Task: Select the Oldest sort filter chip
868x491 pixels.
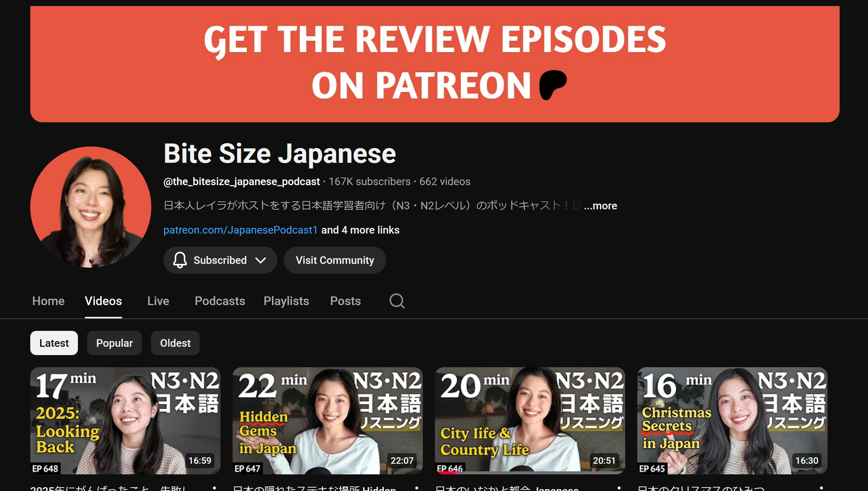Action: [x=175, y=343]
